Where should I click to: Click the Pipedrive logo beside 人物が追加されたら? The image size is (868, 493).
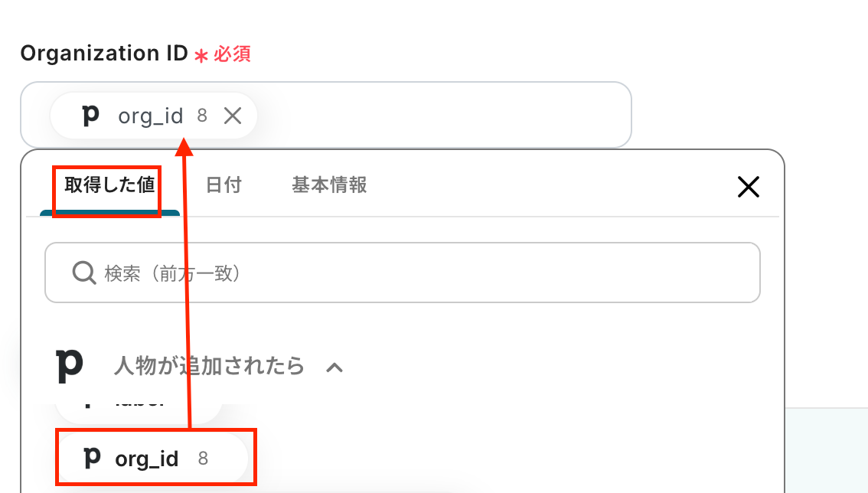(70, 366)
